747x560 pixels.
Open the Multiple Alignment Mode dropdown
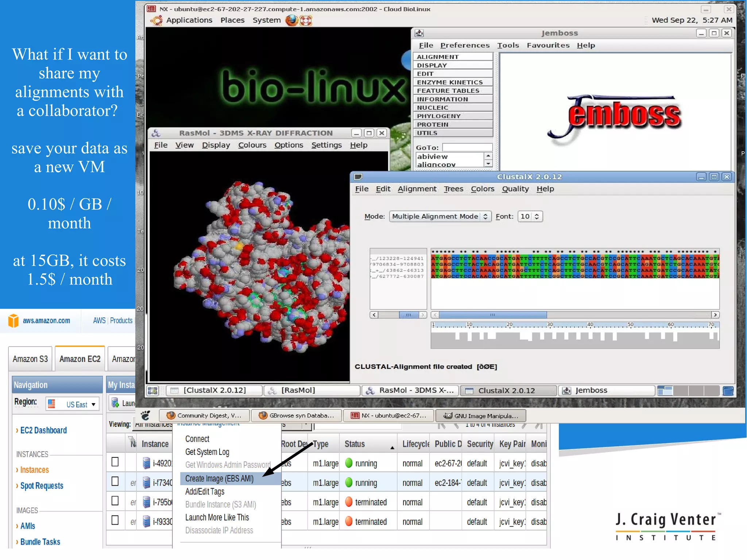pyautogui.click(x=440, y=216)
